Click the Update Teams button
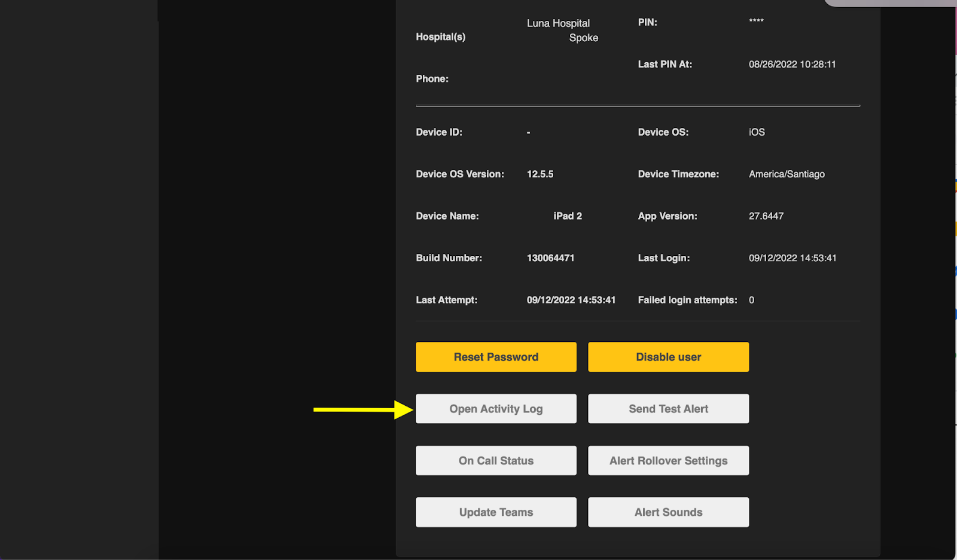 pos(496,512)
